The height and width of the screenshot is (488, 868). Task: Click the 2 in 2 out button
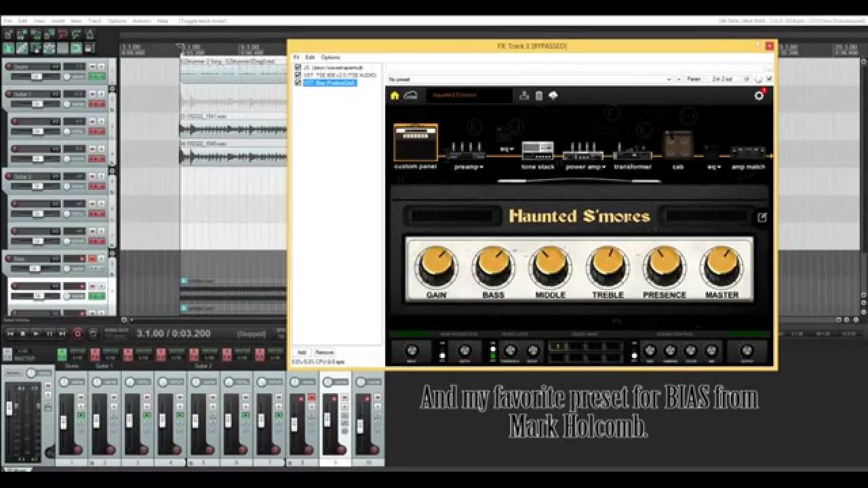coord(722,79)
